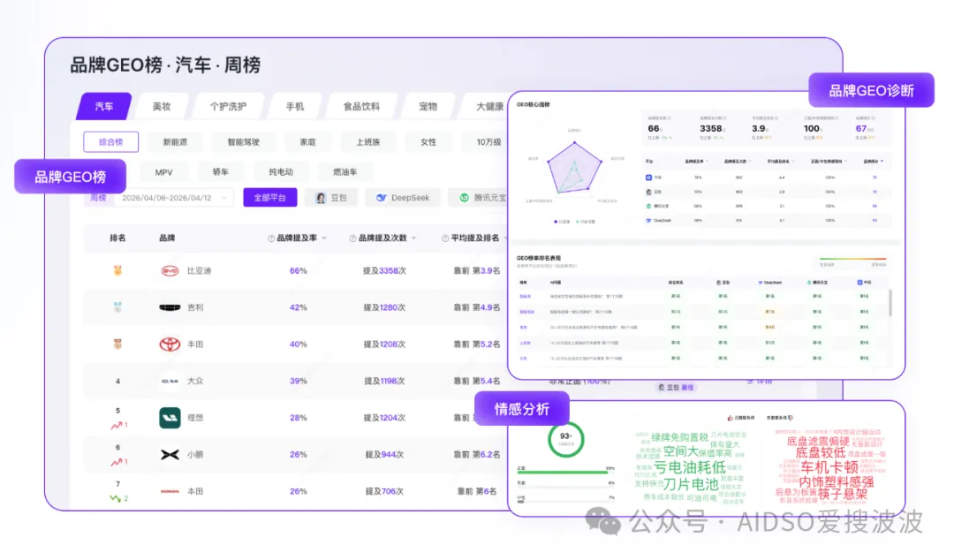Toggle the 比亚迪 series in radar legend
The image size is (954, 560).
[562, 222]
